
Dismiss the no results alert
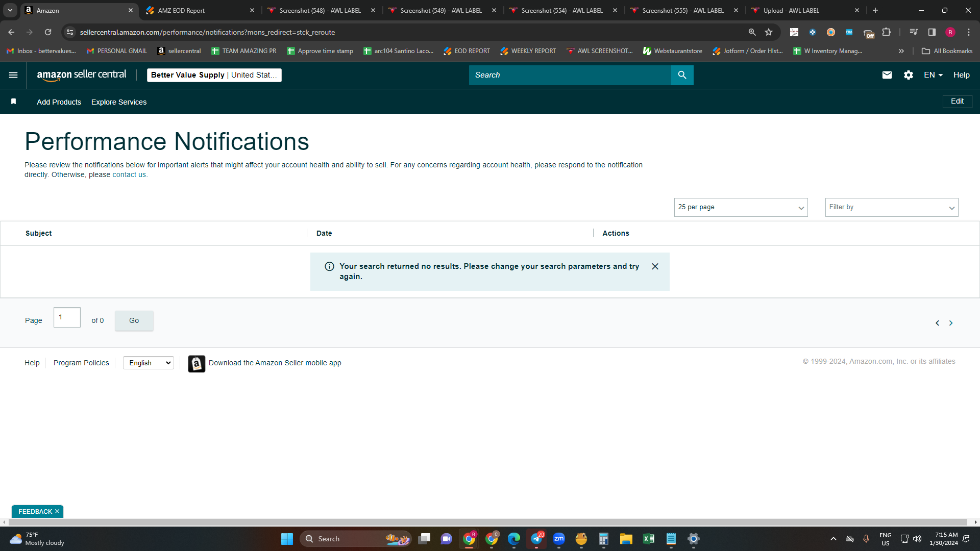coord(655,266)
